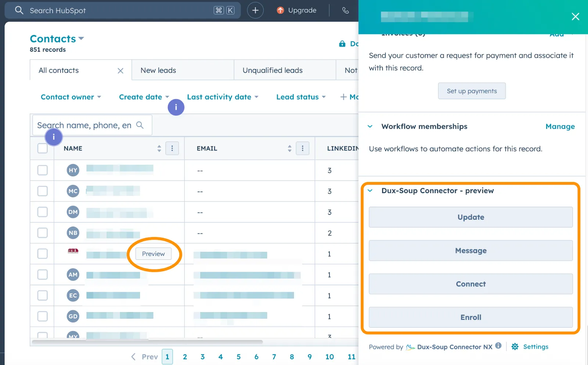588x365 pixels.
Task: Go to page 2 of contacts
Action: click(x=185, y=357)
